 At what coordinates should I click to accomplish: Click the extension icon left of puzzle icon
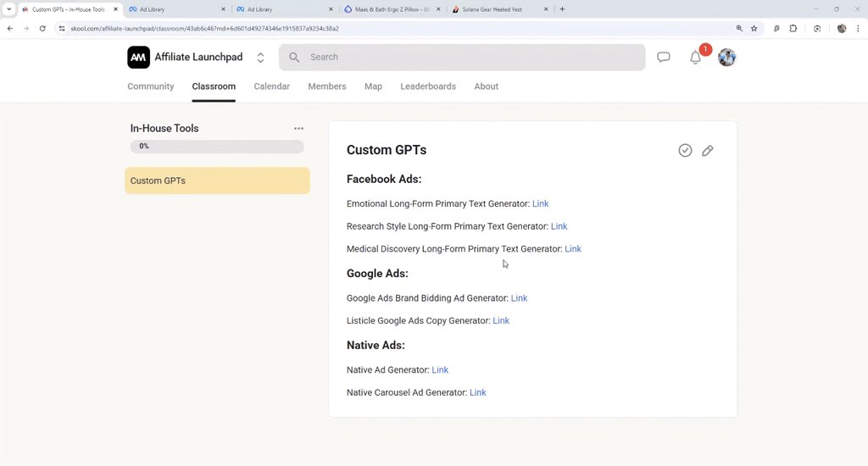click(776, 28)
